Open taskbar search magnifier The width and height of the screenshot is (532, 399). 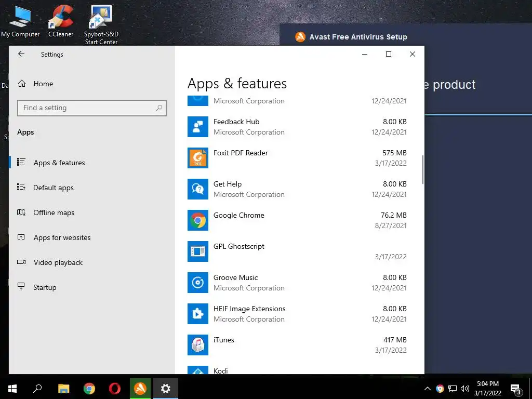click(x=37, y=389)
